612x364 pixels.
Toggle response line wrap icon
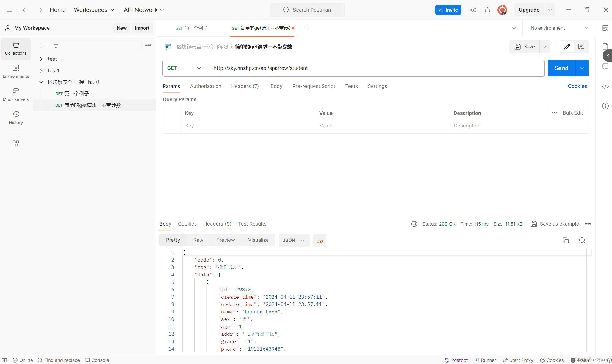click(x=320, y=240)
